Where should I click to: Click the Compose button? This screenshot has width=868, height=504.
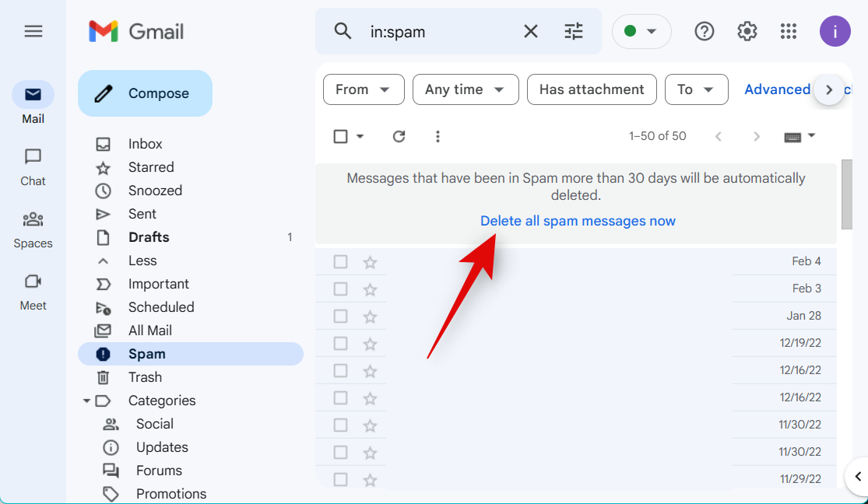point(145,93)
